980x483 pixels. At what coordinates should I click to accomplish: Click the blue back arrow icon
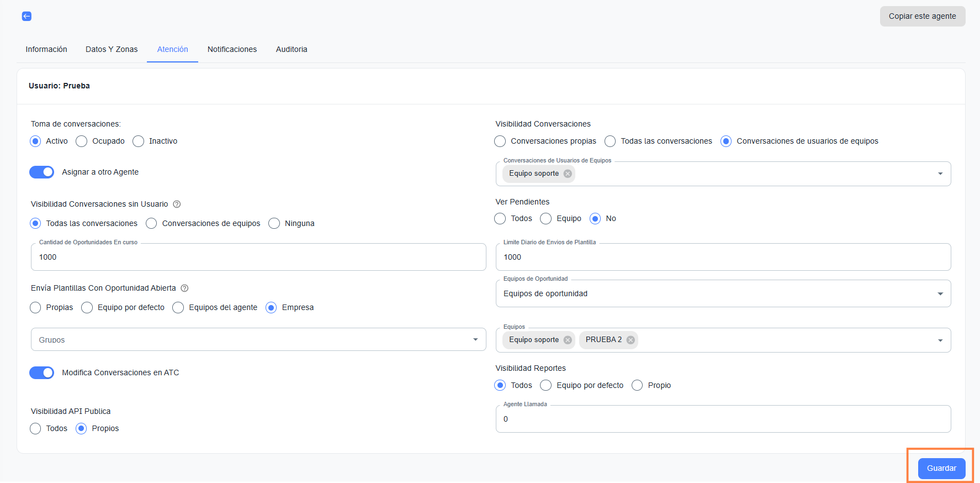tap(27, 17)
